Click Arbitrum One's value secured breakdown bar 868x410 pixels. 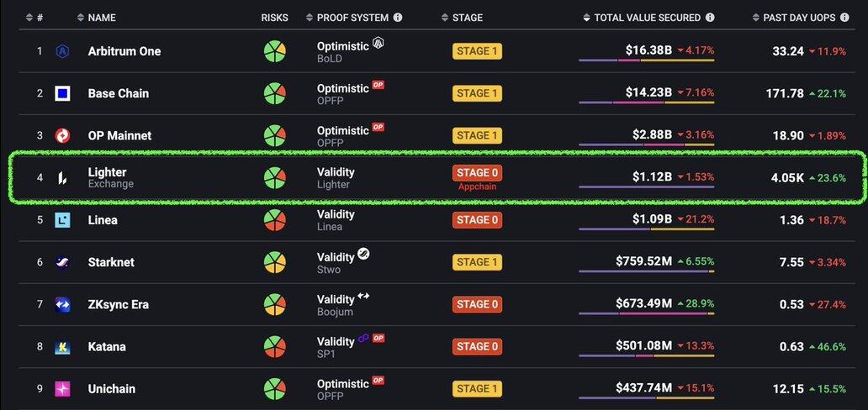646,60
